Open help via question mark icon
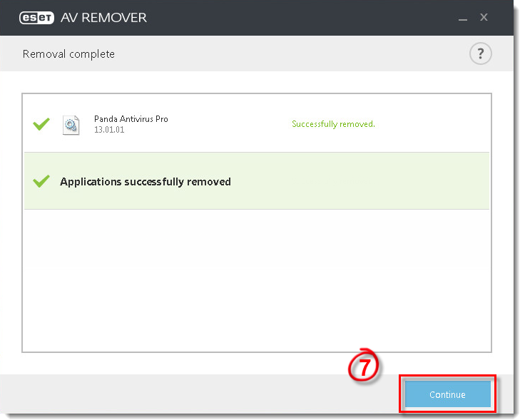 [480, 53]
